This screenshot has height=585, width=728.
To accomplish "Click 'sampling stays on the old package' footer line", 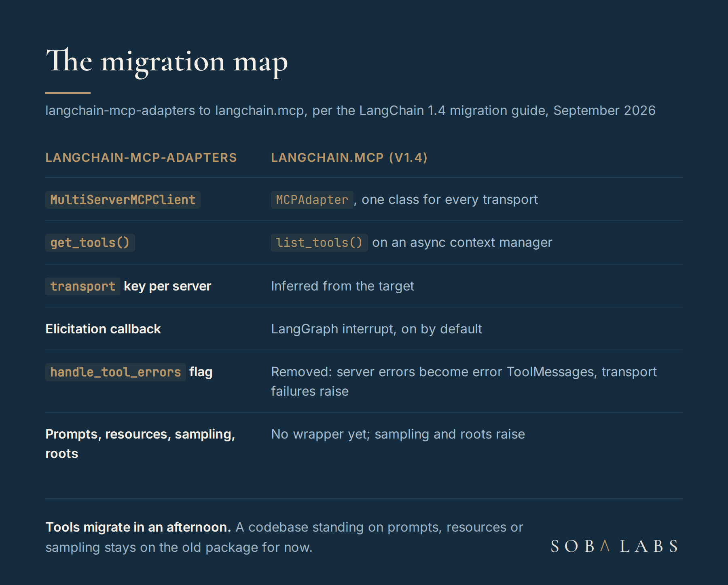I will [179, 547].
